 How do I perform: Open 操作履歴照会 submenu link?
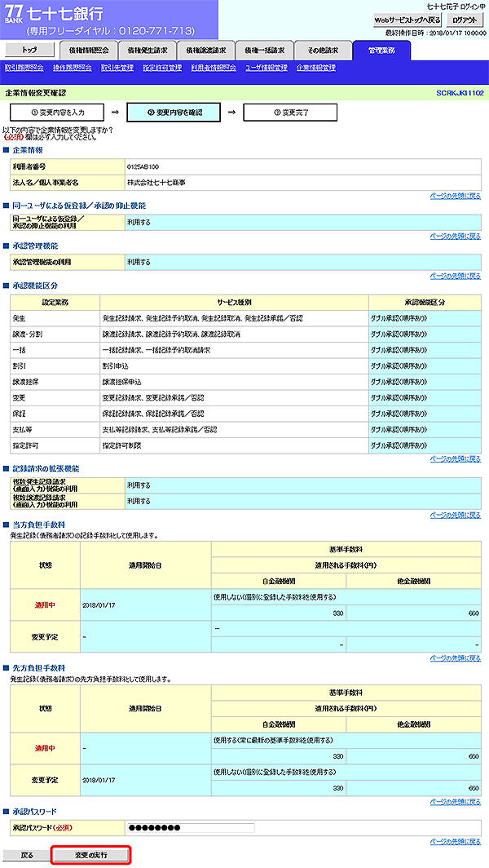pyautogui.click(x=73, y=68)
